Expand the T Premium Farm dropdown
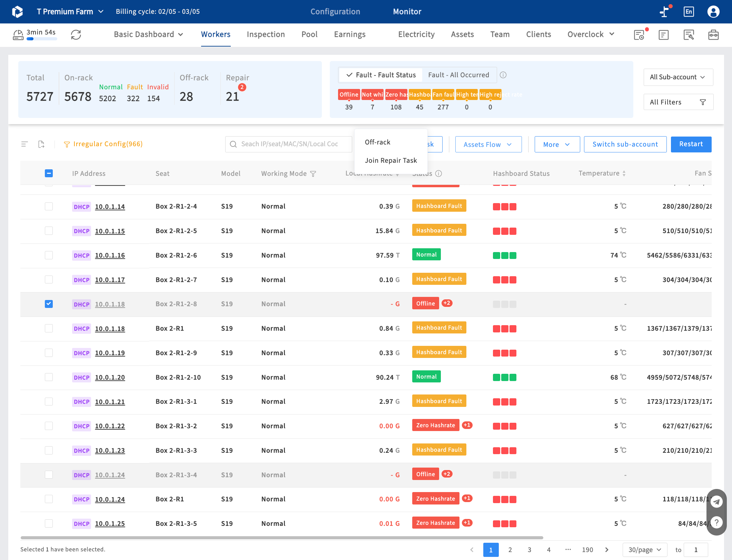This screenshot has width=732, height=560. point(70,11)
